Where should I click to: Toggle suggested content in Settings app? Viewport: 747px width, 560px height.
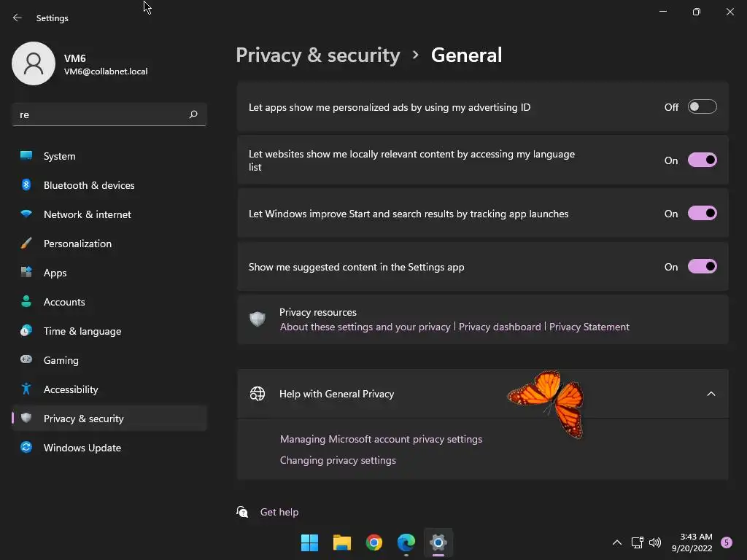(702, 267)
